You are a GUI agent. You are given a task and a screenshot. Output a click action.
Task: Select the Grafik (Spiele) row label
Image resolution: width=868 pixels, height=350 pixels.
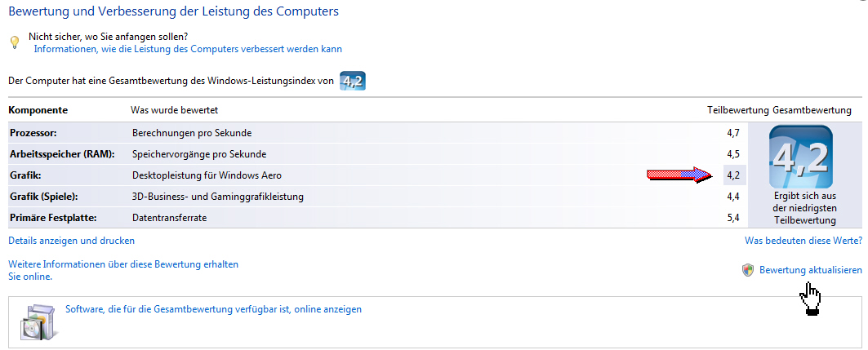tap(44, 197)
